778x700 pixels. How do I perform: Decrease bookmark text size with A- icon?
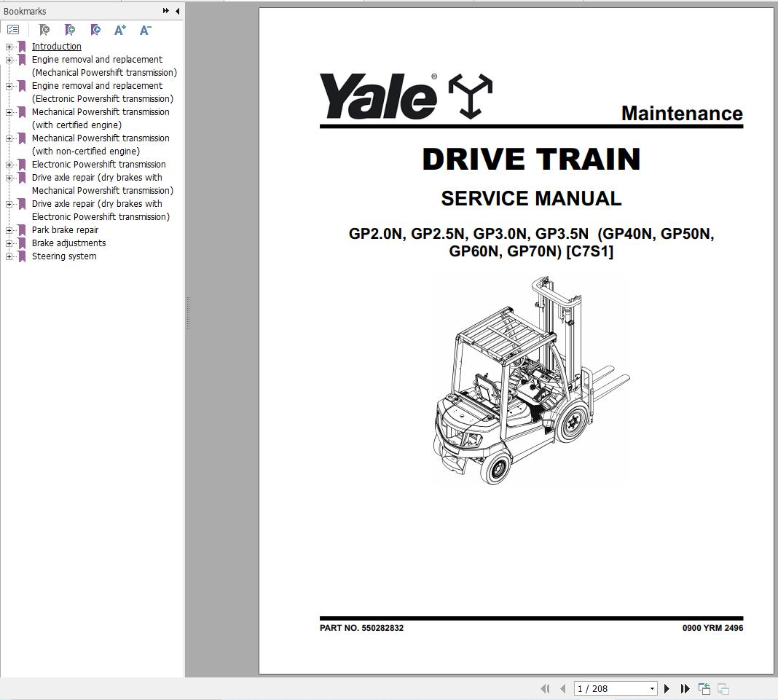coord(146,31)
